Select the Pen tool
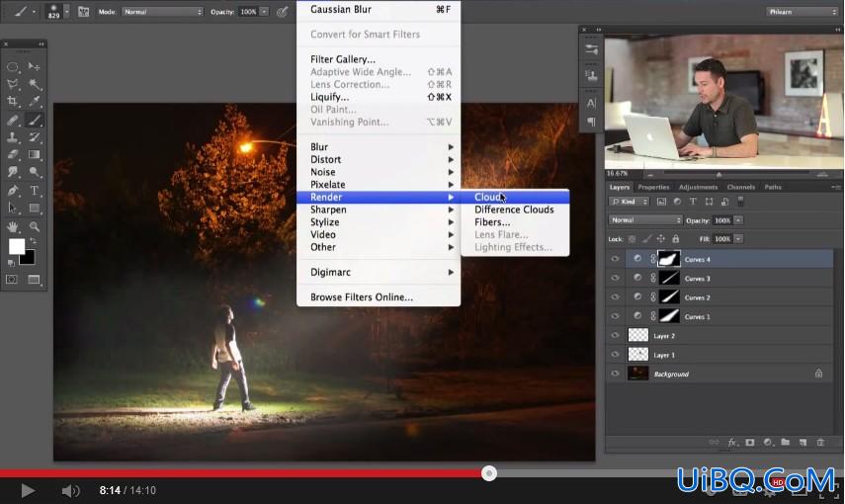This screenshot has height=504, width=845. tap(13, 191)
